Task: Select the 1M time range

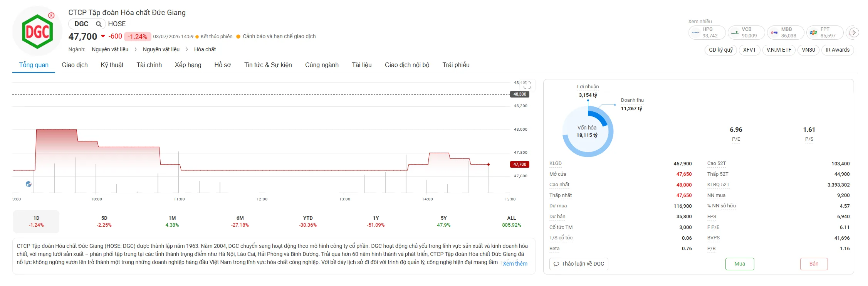Action: pos(172,222)
